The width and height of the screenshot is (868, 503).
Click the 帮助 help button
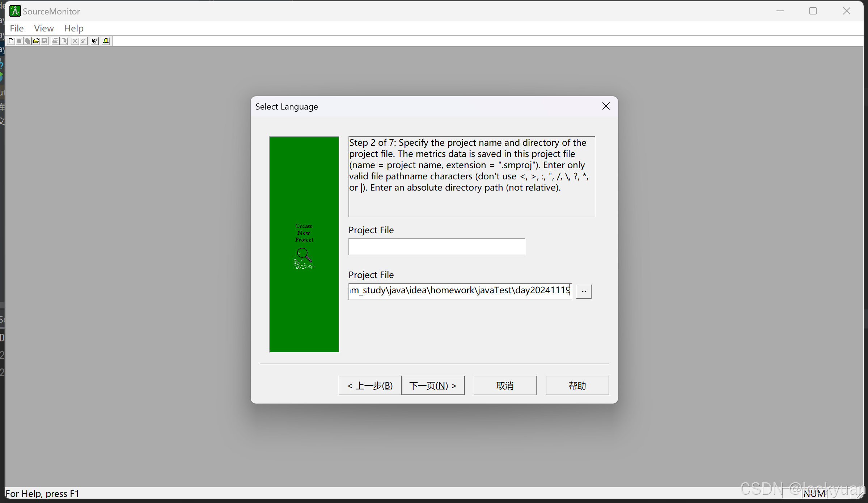pos(577,385)
